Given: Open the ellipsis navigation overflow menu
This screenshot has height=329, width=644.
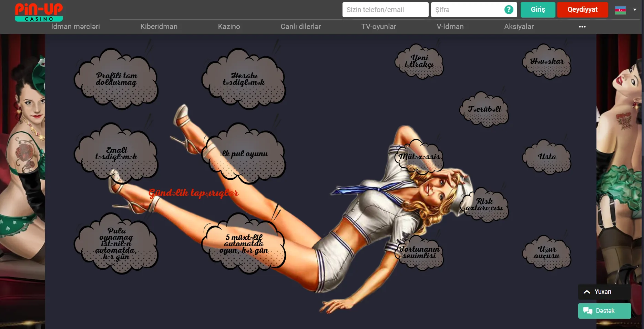Looking at the screenshot, I should click(x=582, y=27).
